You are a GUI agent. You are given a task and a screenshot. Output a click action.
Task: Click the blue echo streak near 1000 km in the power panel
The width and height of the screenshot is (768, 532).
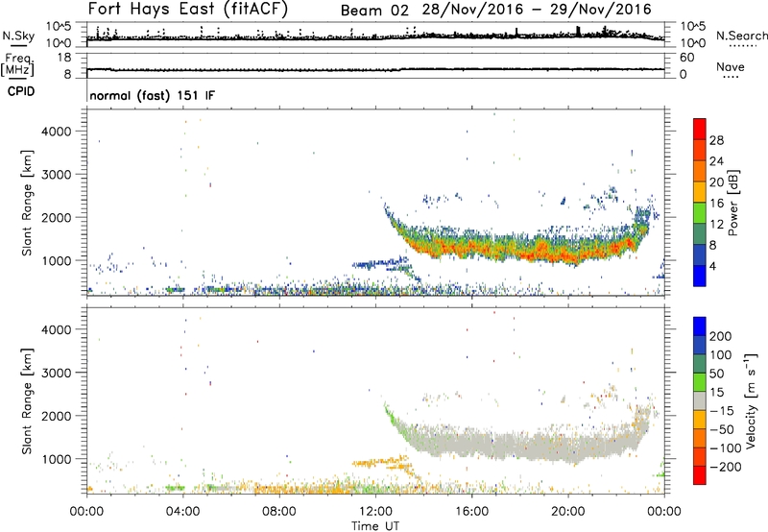coord(380,263)
